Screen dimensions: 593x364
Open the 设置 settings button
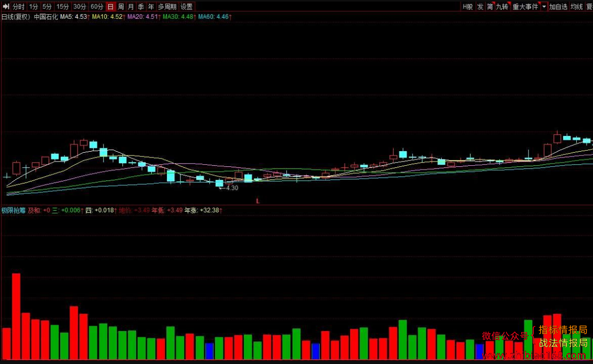click(186, 6)
